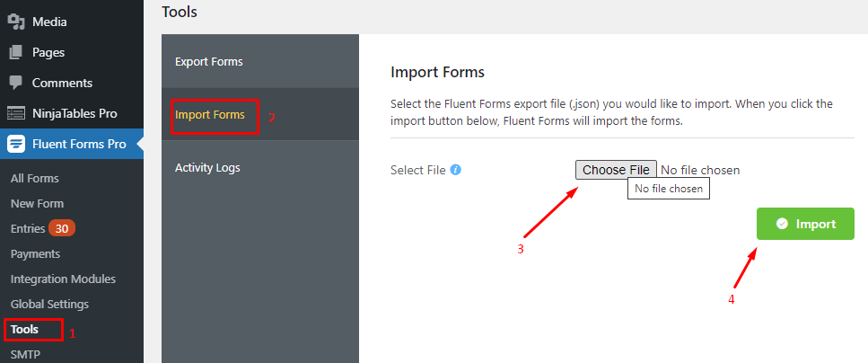Go to the Payments submenu

tap(35, 253)
